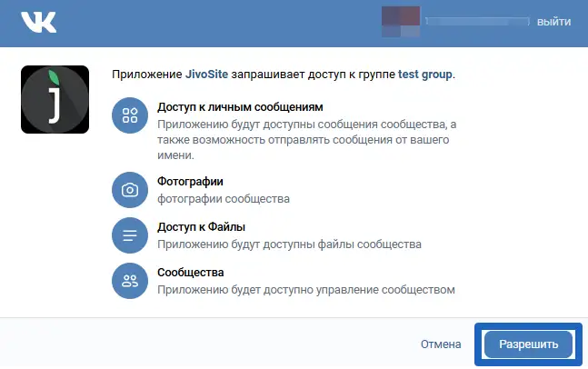
Task: Click the personal messages access icon
Action: tap(130, 115)
